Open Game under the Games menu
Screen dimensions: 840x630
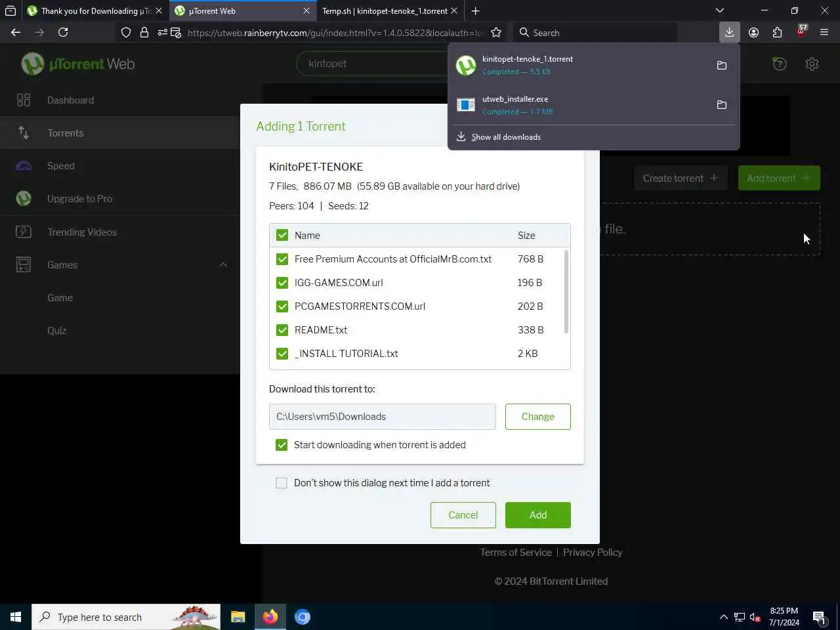60,297
